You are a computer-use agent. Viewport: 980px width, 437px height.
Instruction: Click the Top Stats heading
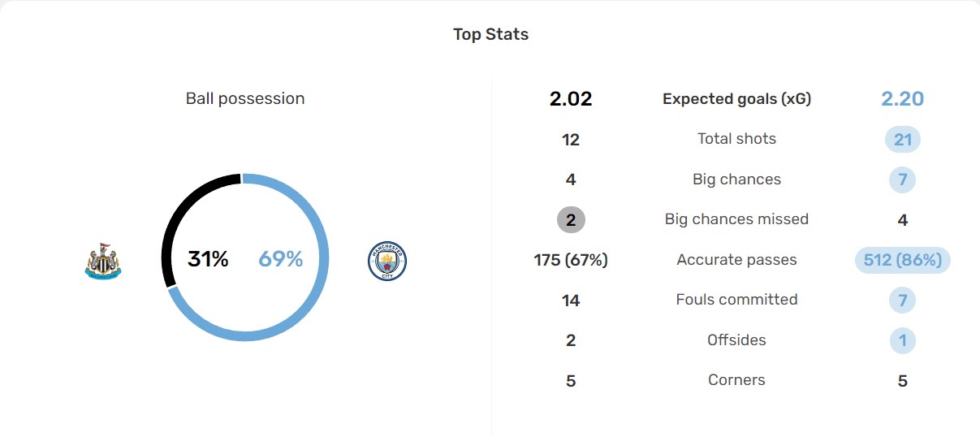490,34
